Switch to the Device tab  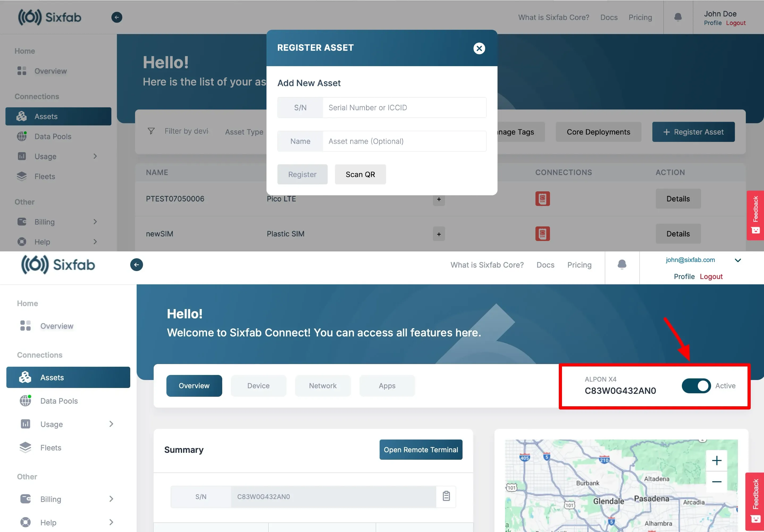point(258,386)
